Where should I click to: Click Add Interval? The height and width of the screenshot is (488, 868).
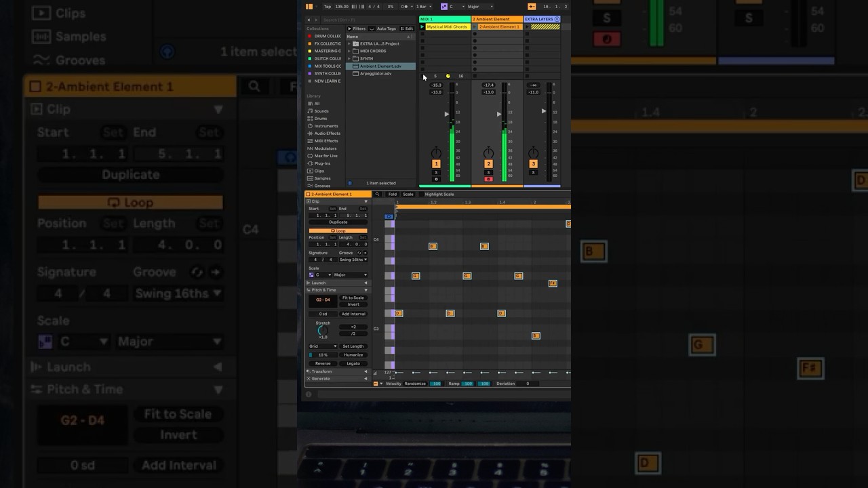pos(353,314)
